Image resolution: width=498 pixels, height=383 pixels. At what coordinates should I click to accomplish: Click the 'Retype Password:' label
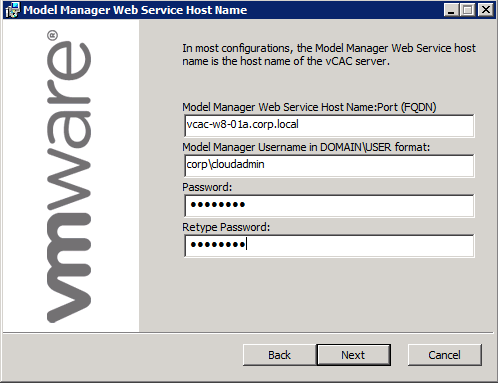(226, 227)
